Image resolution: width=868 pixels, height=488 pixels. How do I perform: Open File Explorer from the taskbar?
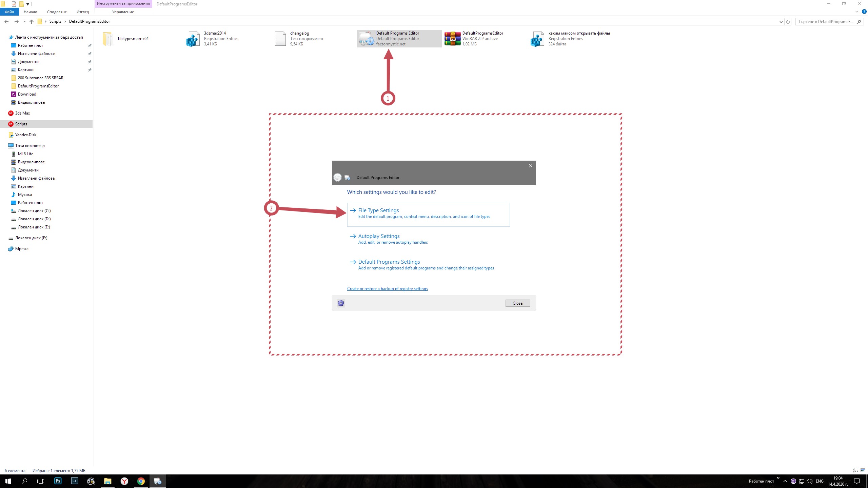point(108,481)
